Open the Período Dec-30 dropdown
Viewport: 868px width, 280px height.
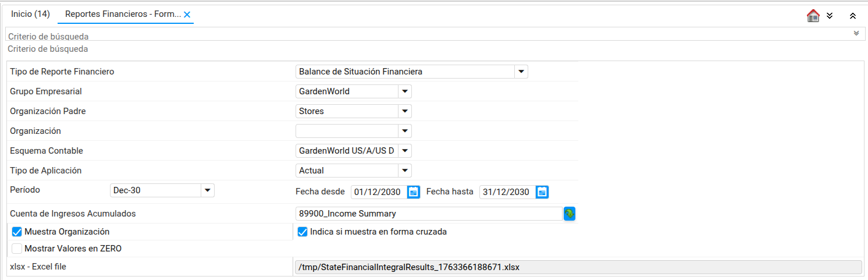point(208,190)
